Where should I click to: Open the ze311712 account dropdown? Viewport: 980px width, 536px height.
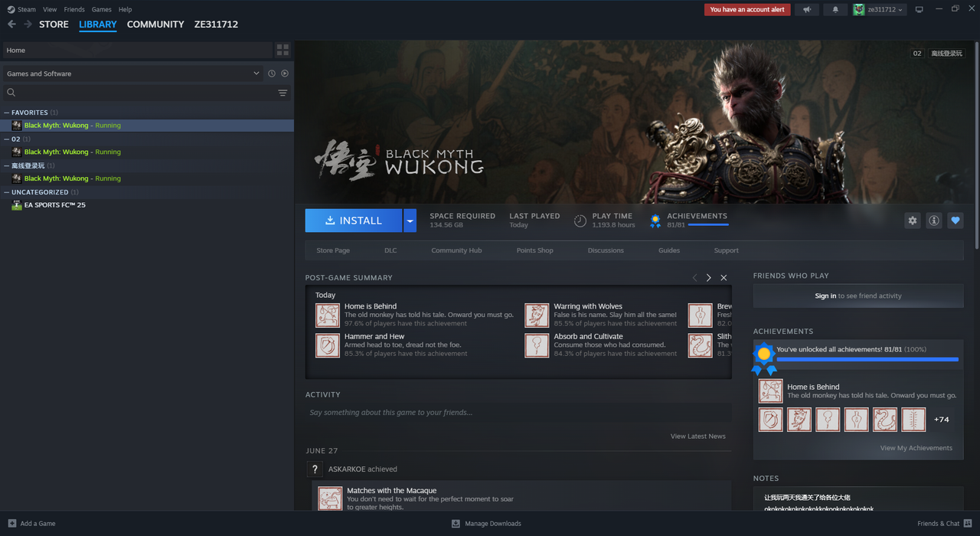[x=880, y=9]
